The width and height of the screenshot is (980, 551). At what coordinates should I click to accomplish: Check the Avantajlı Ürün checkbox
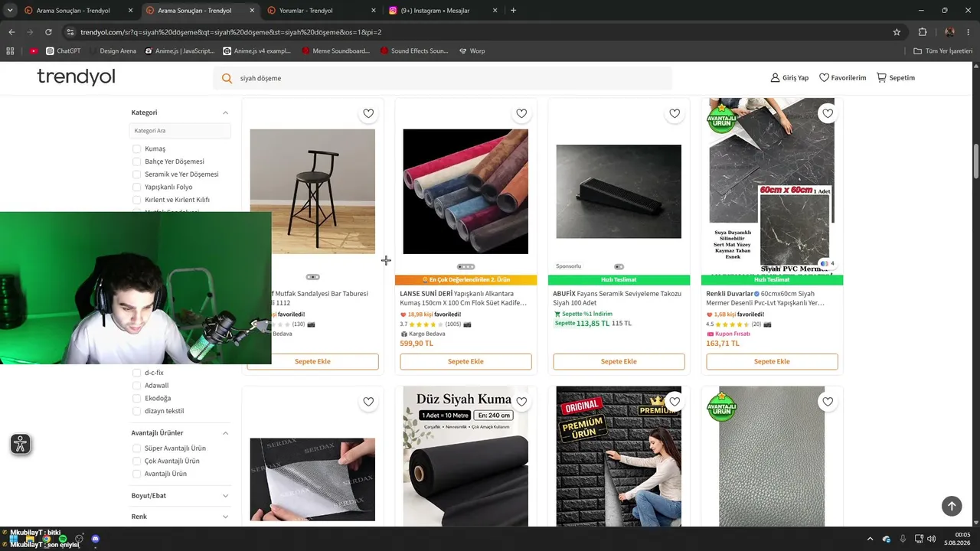click(136, 474)
